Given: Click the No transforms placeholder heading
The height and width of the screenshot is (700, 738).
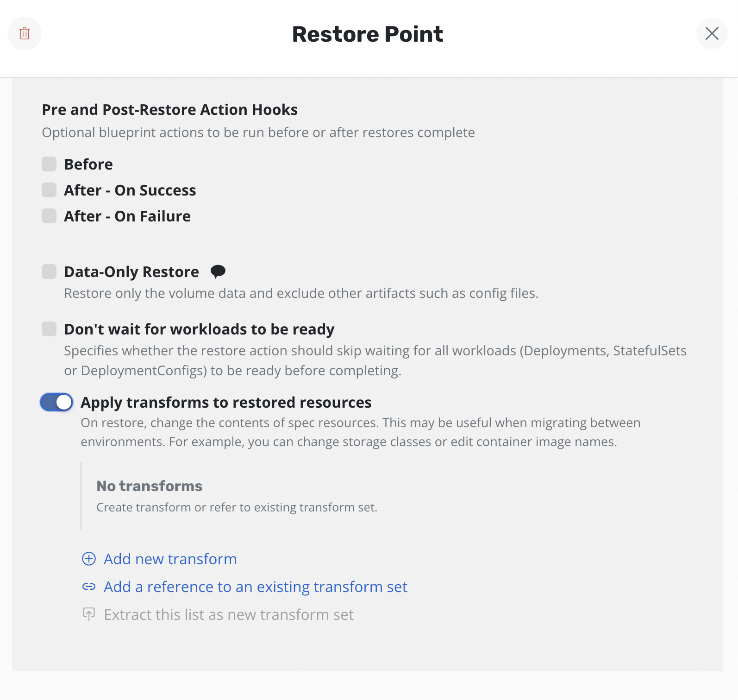Looking at the screenshot, I should click(x=149, y=486).
